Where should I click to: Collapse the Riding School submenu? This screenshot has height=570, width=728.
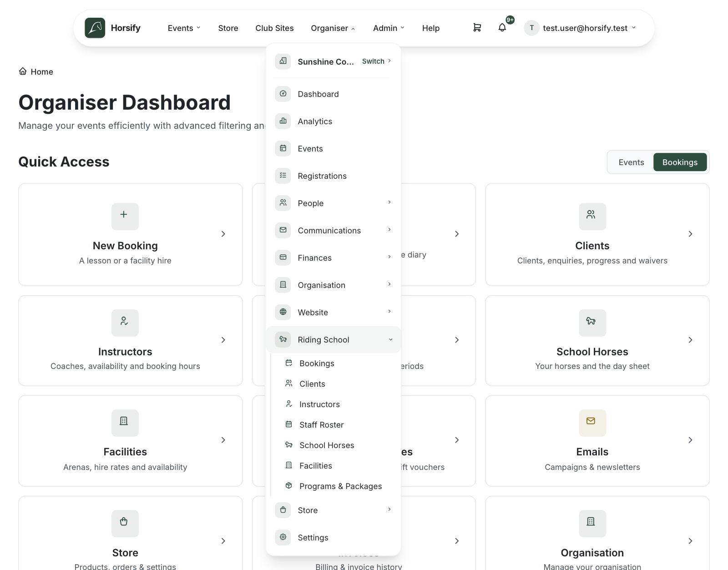click(x=333, y=339)
